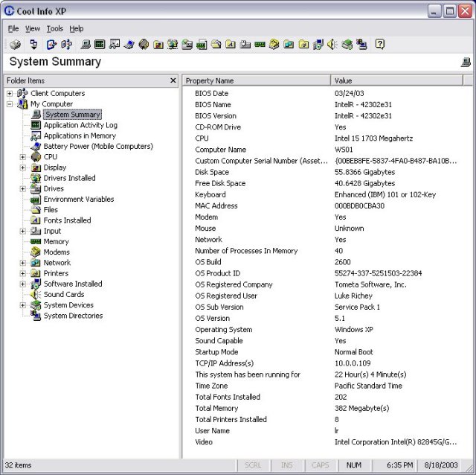This screenshot has width=476, height=475.
Task: Click the System Devices toolbar icon
Action: pyautogui.click(x=347, y=45)
